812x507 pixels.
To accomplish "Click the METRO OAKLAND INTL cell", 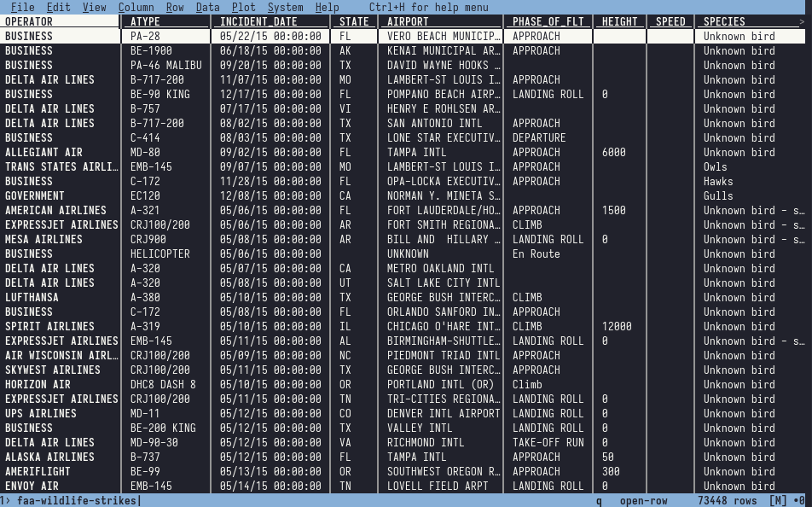I will pos(441,269).
